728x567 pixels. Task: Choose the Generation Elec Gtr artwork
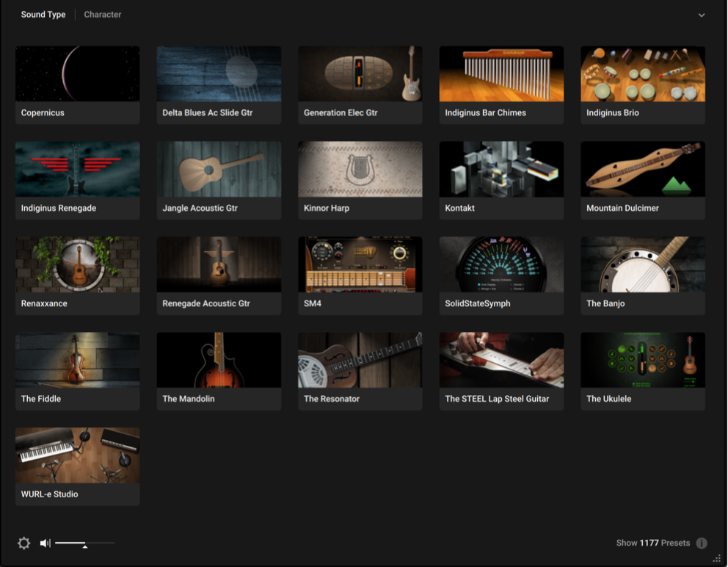pyautogui.click(x=360, y=73)
